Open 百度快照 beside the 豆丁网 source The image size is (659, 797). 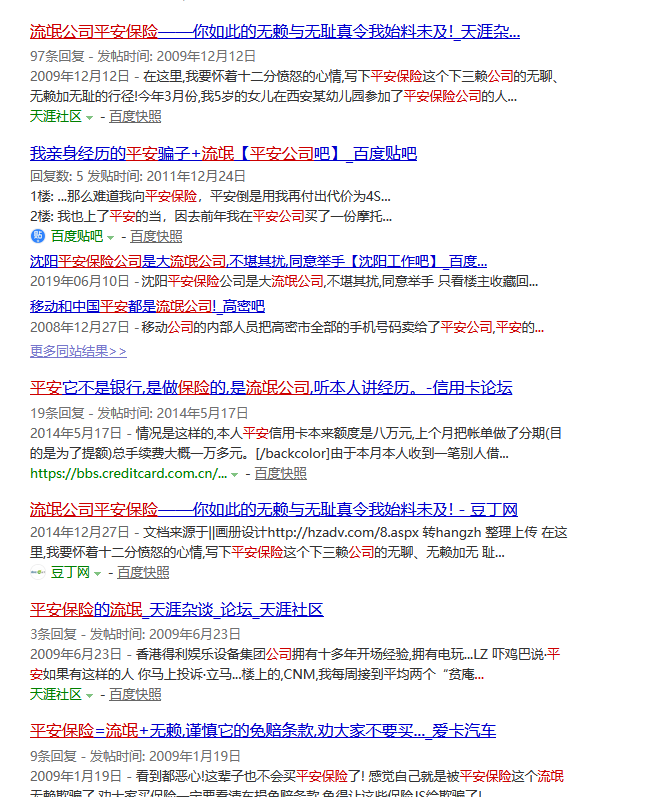click(x=143, y=572)
